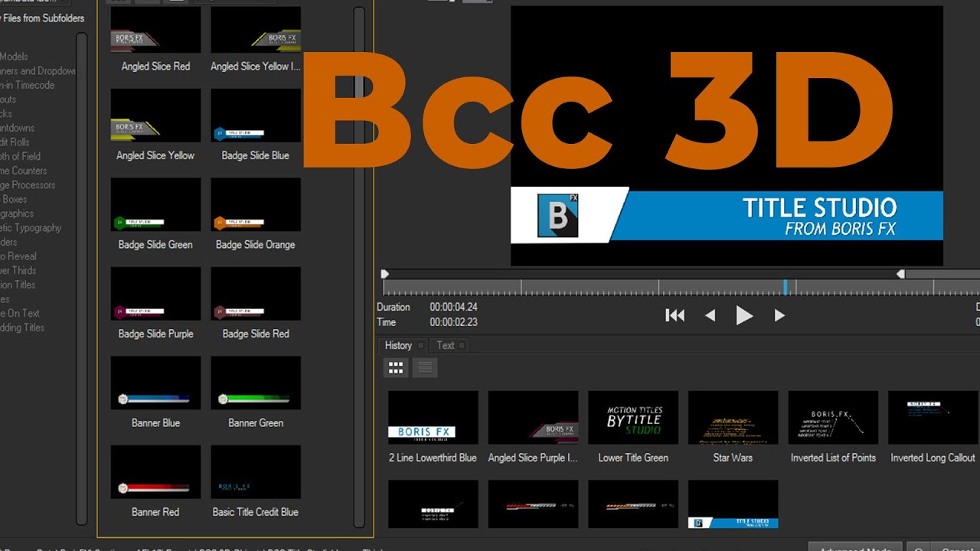Select the Badge Slide Blue preset
Image resolution: width=980 pixels, height=551 pixels.
point(256,126)
